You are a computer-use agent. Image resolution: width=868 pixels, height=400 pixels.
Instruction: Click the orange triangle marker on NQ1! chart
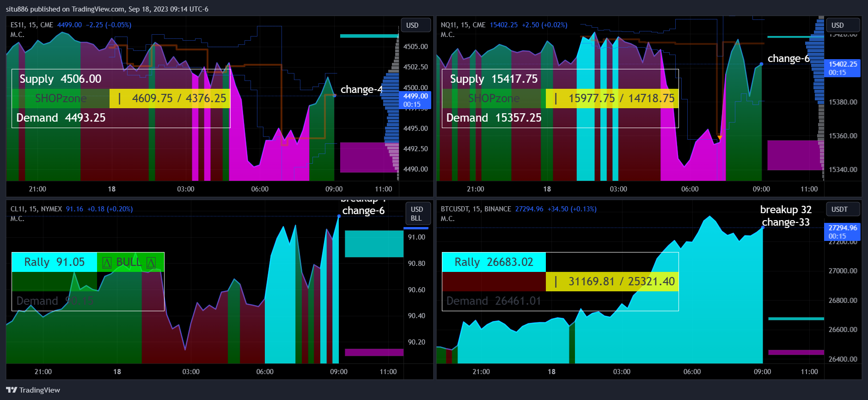point(720,138)
